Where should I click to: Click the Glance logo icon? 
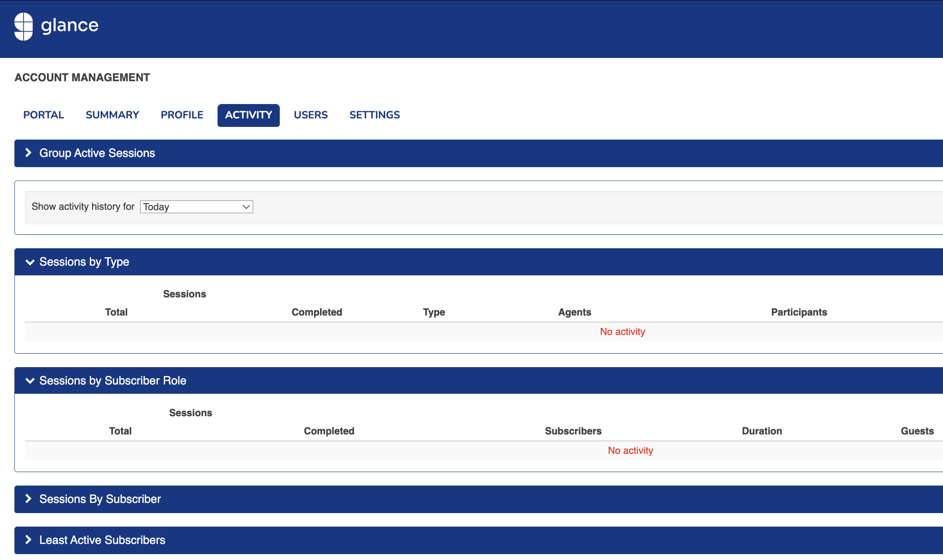coord(24,26)
